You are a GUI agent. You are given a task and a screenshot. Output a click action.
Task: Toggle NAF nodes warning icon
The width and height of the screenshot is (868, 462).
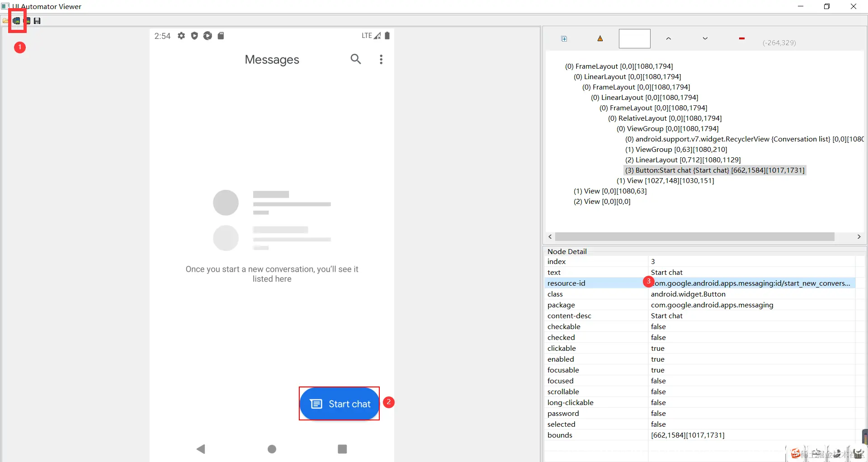pyautogui.click(x=600, y=39)
